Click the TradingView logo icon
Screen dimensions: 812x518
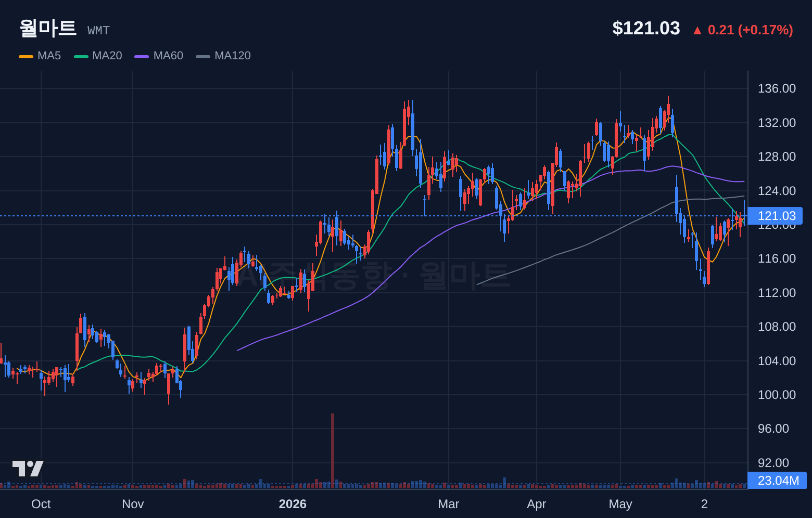point(28,469)
